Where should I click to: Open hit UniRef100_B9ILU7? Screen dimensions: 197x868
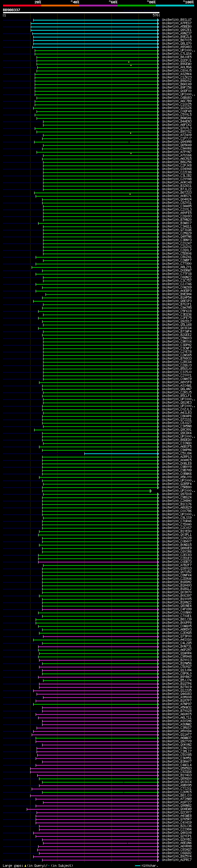point(177,20)
